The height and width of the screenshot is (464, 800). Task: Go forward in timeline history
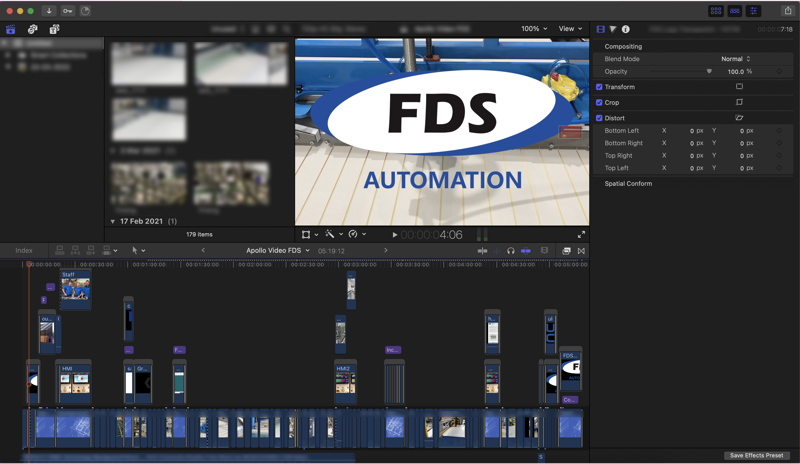(x=386, y=250)
